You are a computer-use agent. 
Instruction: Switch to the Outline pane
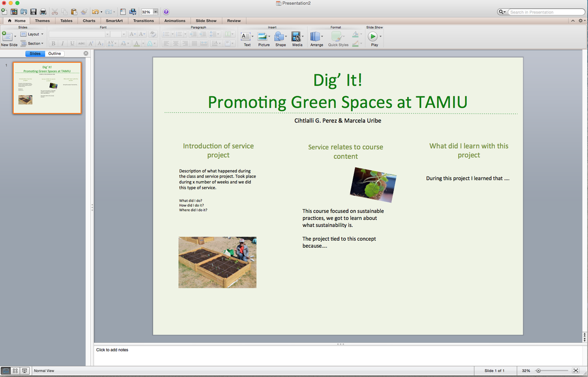55,53
